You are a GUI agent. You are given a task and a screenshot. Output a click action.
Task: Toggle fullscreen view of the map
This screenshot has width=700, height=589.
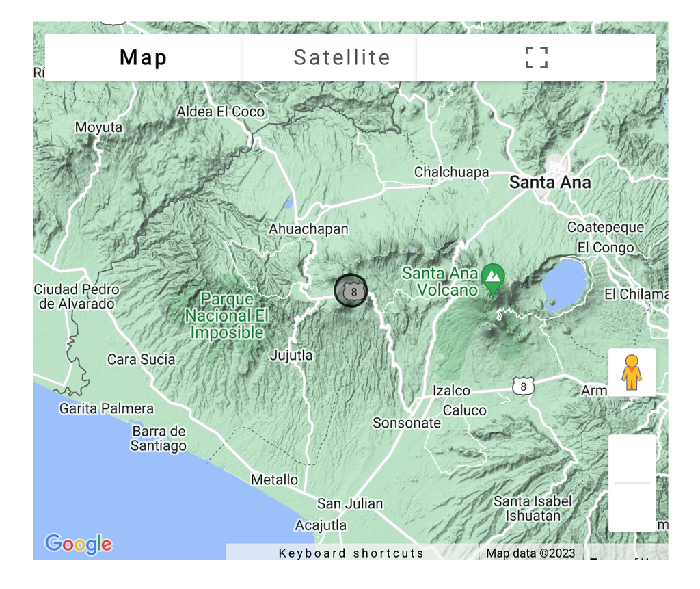pos(537,57)
